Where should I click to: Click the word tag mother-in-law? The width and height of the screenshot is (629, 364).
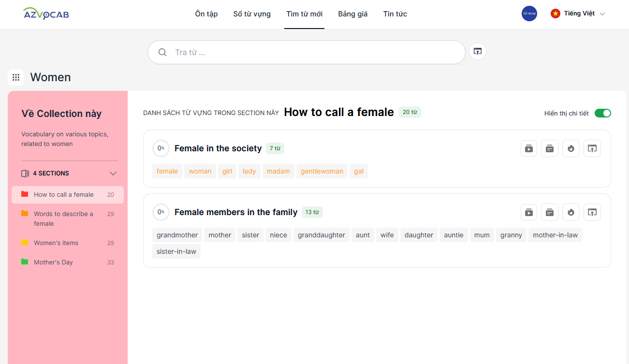click(x=555, y=235)
